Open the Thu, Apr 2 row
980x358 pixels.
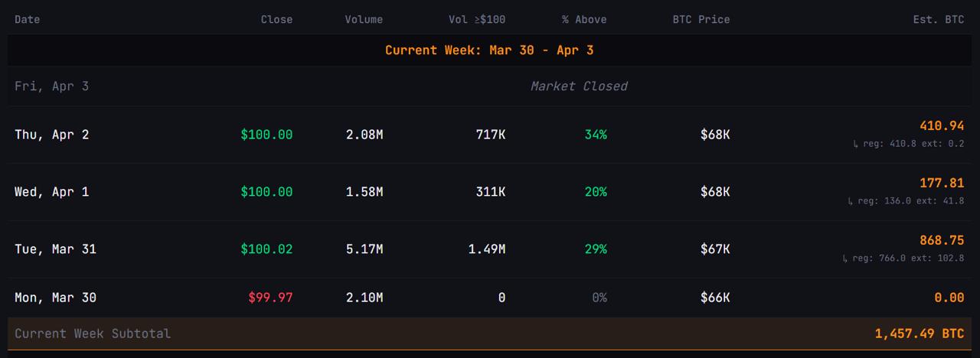point(51,135)
